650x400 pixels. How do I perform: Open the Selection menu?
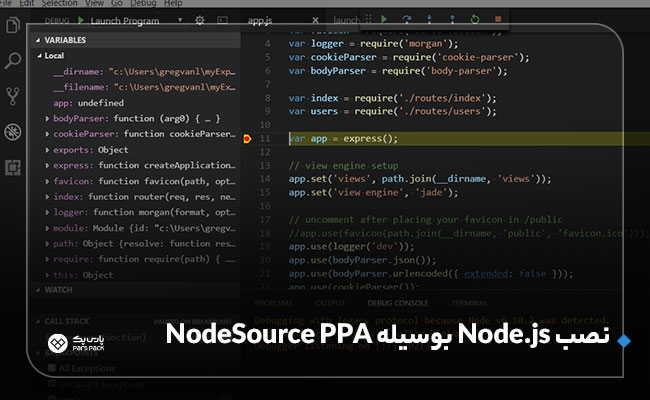59,3
